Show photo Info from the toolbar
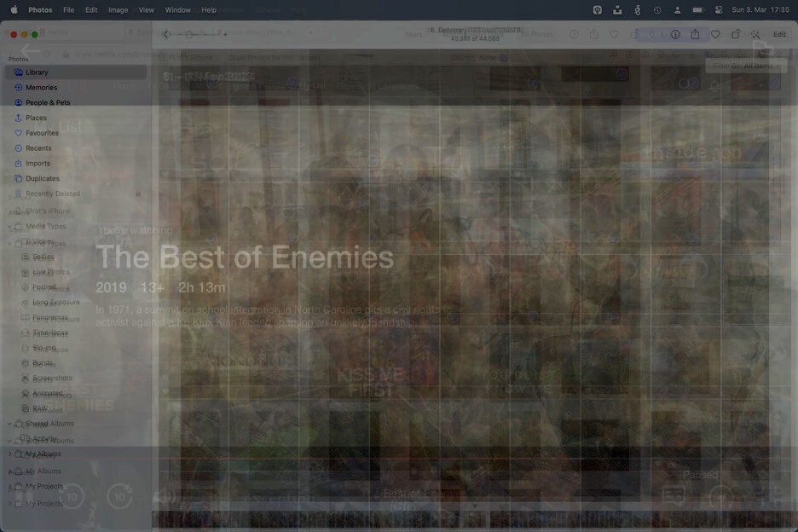Screen dimensions: 798x532 pos(675,34)
